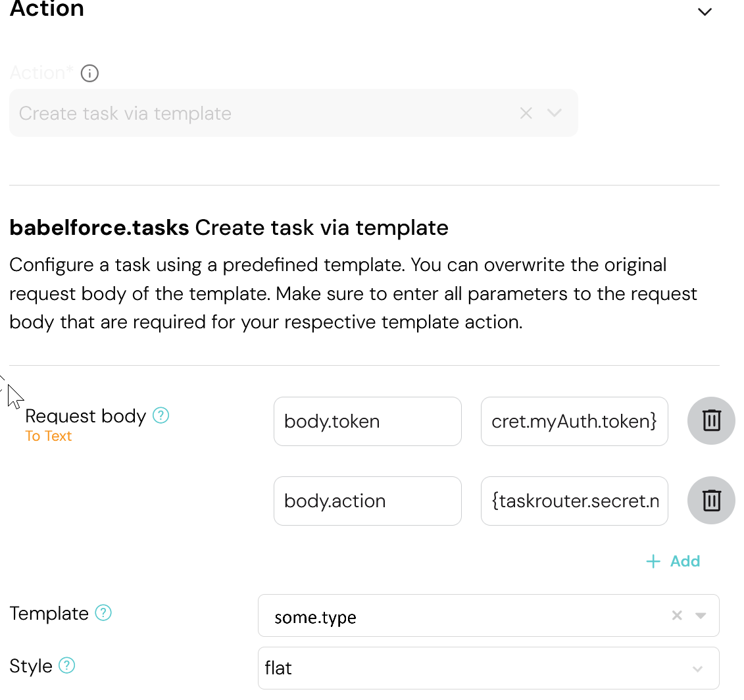The width and height of the screenshot is (744, 700).
Task: Click the Create task via template field
Action: pos(263,113)
